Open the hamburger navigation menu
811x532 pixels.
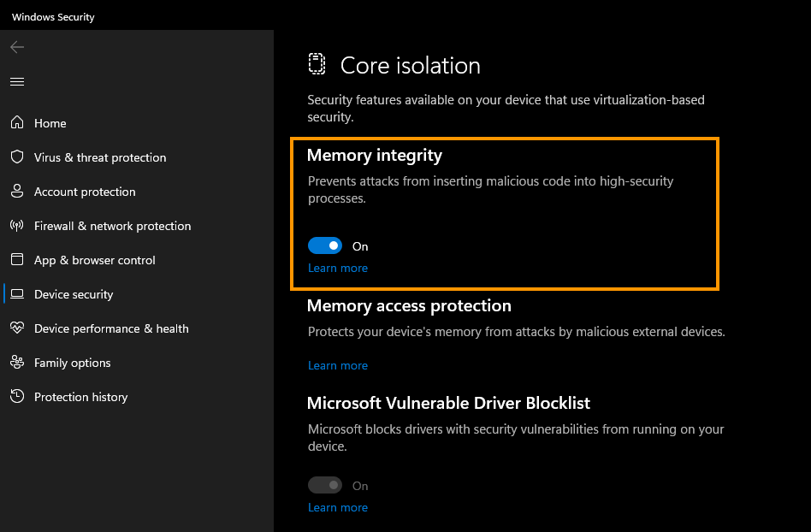[17, 82]
